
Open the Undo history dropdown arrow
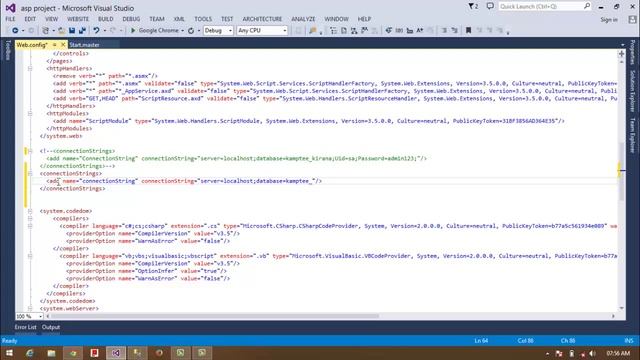click(x=104, y=31)
